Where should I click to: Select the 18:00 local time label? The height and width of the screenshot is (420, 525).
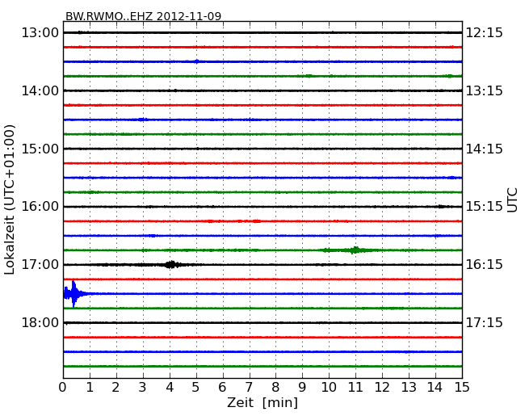tap(40, 322)
